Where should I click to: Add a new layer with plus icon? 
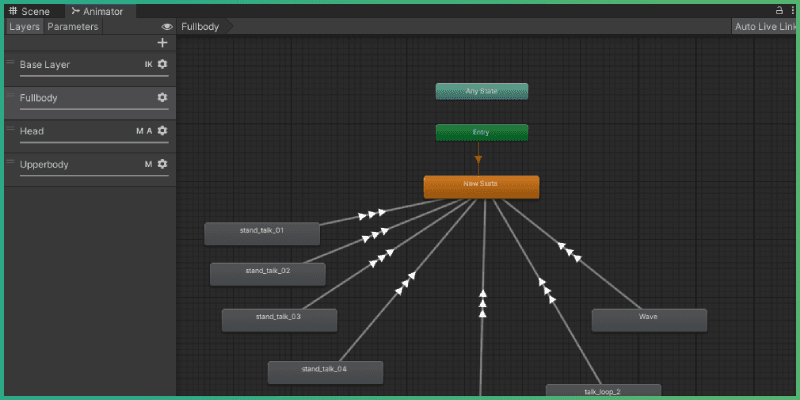(x=162, y=43)
